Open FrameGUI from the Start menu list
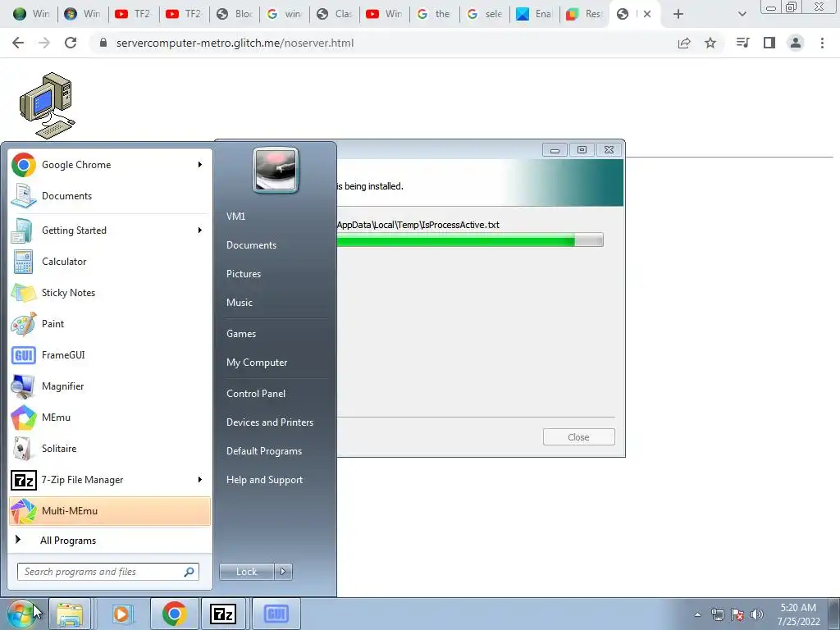 tap(110, 354)
